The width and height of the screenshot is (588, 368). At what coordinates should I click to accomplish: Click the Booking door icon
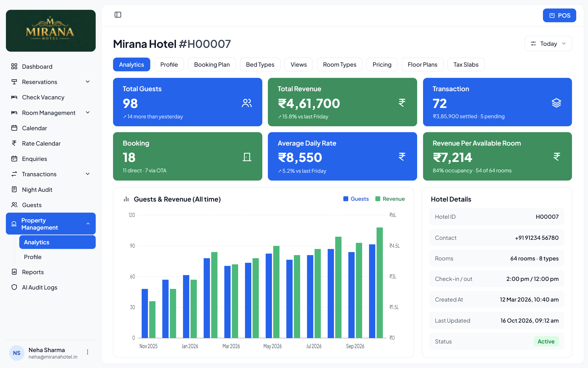pyautogui.click(x=247, y=157)
